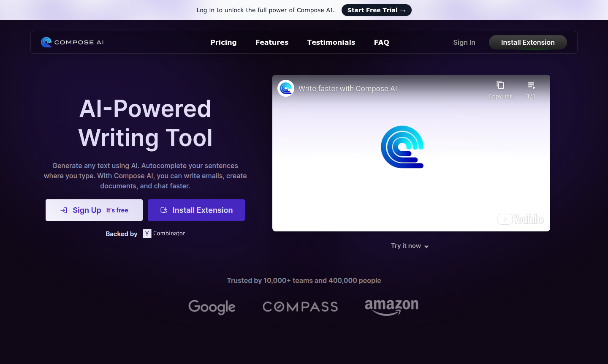
Task: Go to the Features section
Action: (272, 42)
